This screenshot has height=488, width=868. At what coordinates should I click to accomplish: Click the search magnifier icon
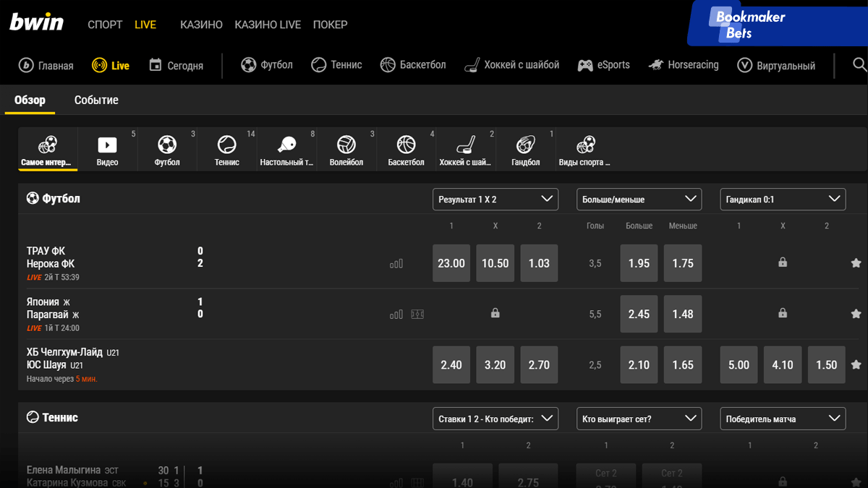coord(859,65)
